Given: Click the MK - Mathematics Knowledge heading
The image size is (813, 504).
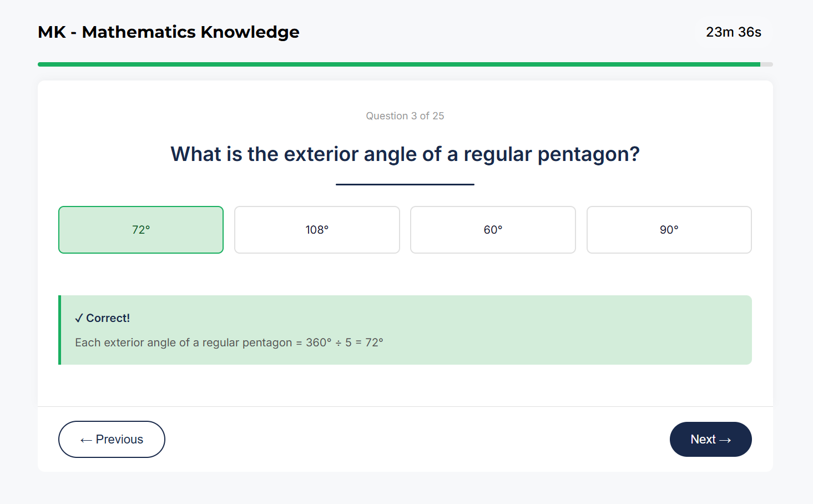Looking at the screenshot, I should (x=168, y=32).
